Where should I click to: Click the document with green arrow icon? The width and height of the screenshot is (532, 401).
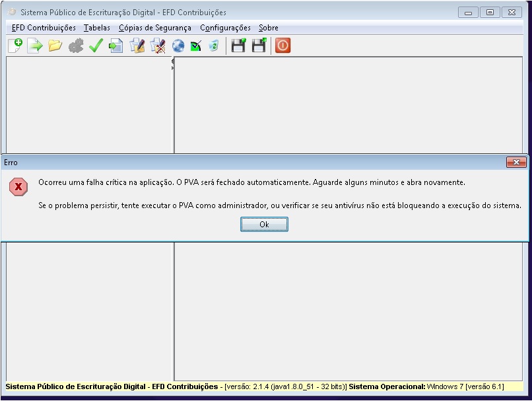tap(116, 46)
